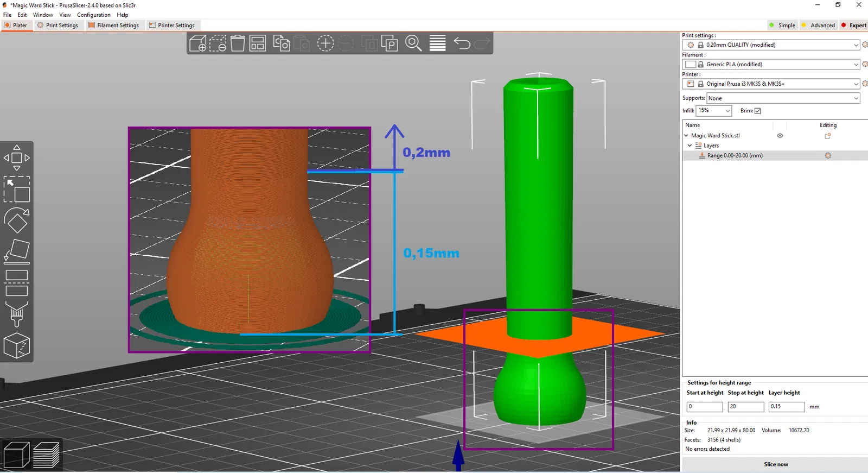Viewport: 868px width, 473px height.
Task: Switch to Simple mode
Action: pyautogui.click(x=782, y=26)
